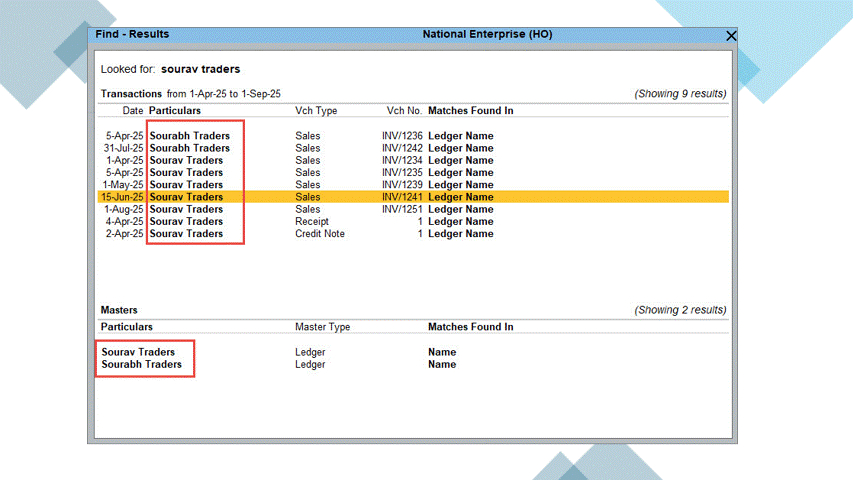Click the Vch No. column header
The height and width of the screenshot is (480, 853).
click(404, 111)
